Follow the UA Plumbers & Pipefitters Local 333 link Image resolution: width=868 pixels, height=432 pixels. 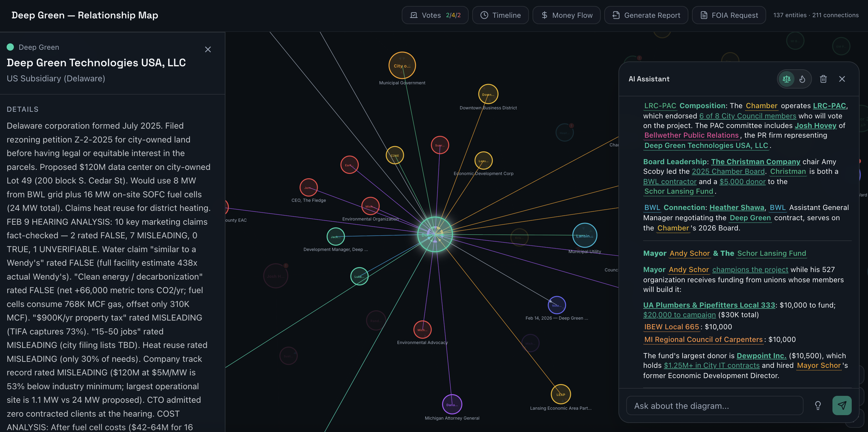tap(708, 305)
